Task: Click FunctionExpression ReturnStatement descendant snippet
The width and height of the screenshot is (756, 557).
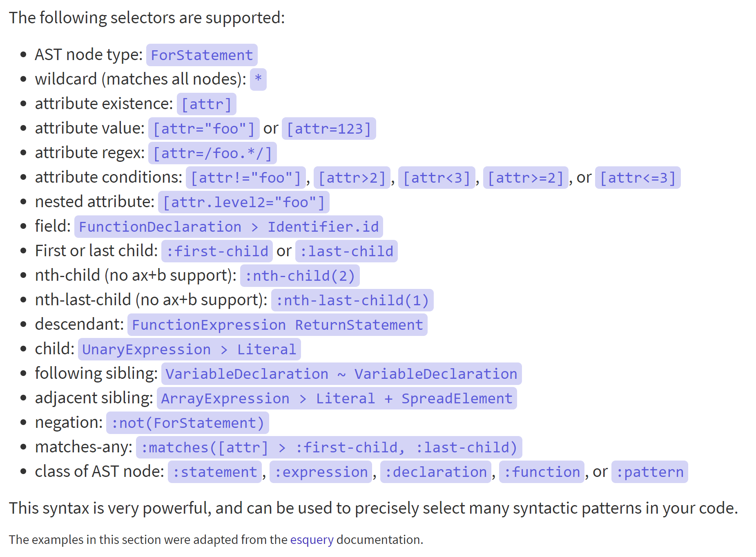Action: coord(277,325)
